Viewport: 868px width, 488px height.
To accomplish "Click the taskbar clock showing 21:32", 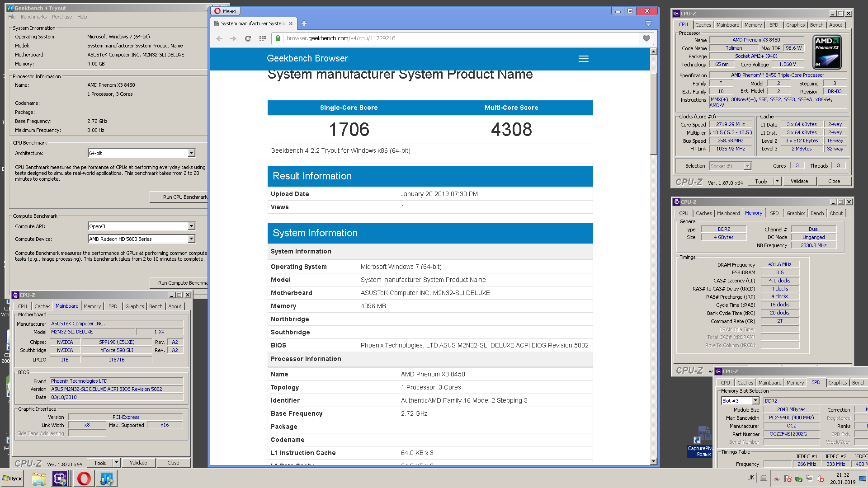I will click(843, 479).
